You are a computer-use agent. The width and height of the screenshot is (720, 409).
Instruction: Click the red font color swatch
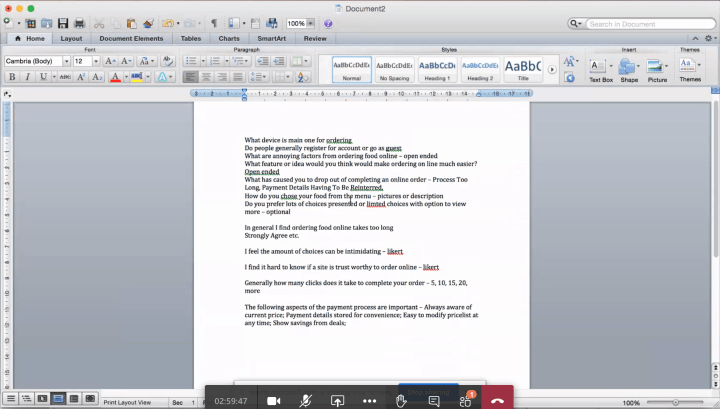coord(115,76)
